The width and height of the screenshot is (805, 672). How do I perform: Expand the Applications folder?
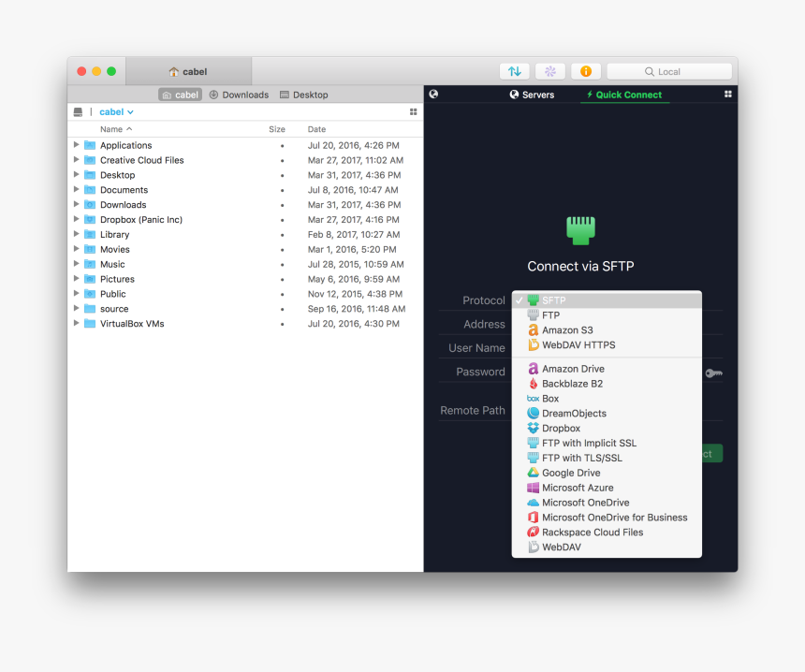click(x=77, y=145)
